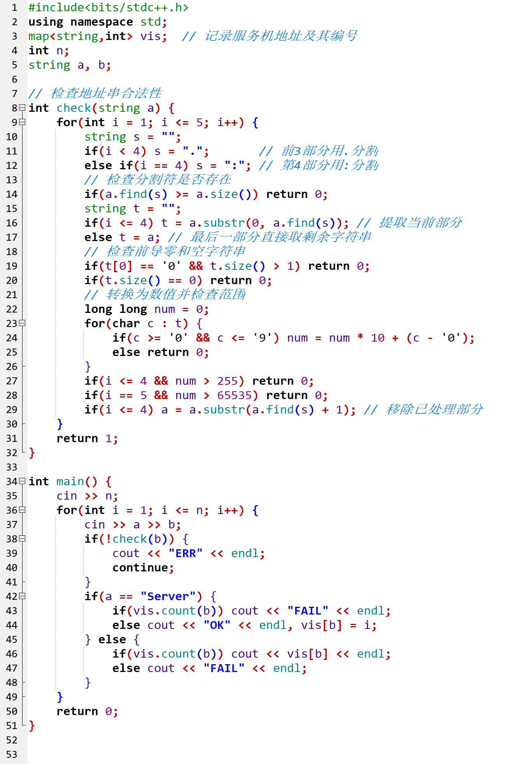
Task: Collapse the for loop fold at line 36
Action: point(22,510)
